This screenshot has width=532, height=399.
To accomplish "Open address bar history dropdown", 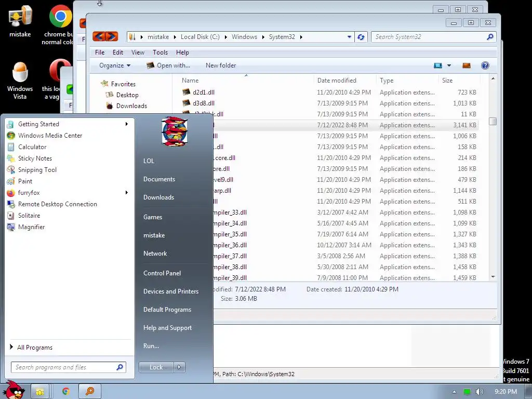I will pos(349,37).
